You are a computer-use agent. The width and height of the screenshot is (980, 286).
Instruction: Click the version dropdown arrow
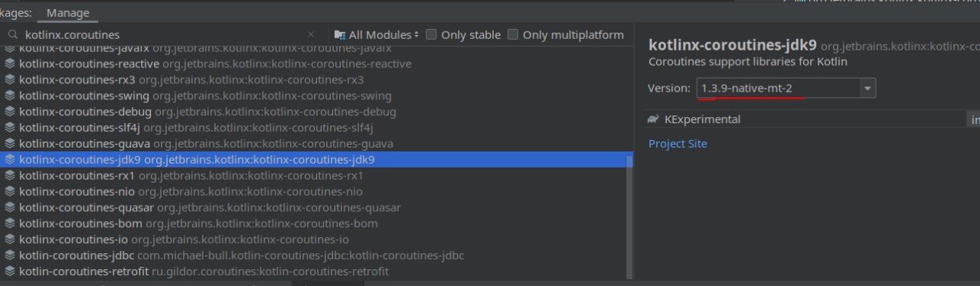[x=867, y=89]
